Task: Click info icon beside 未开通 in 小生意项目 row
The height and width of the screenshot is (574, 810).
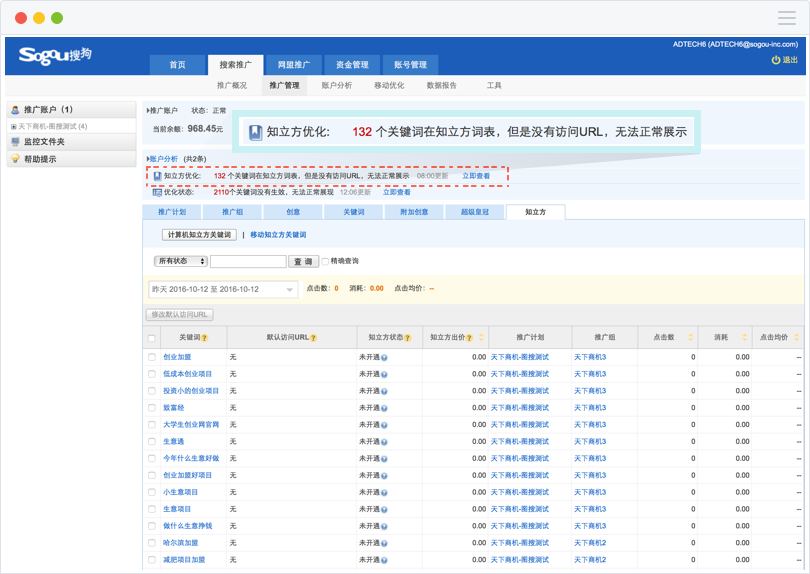Action: coord(384,492)
